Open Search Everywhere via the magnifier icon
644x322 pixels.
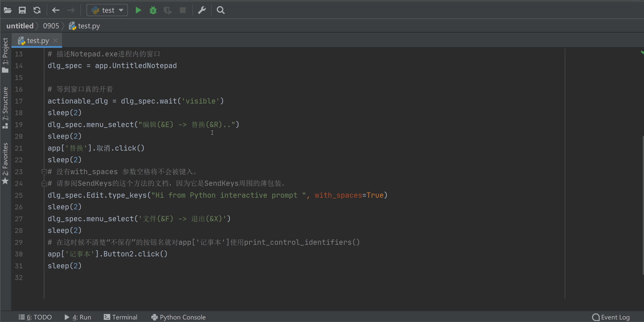pos(220,10)
